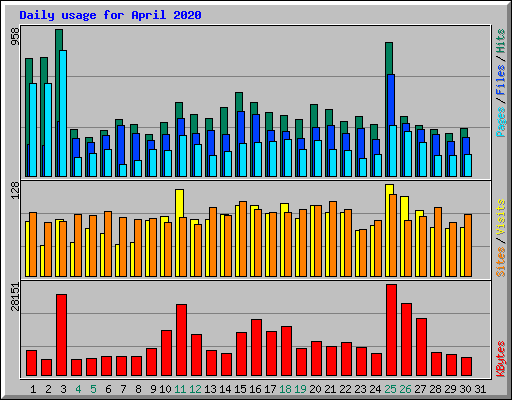The height and width of the screenshot is (400, 512).
Task: Click day 31 on the x-axis
Action: pos(480,389)
